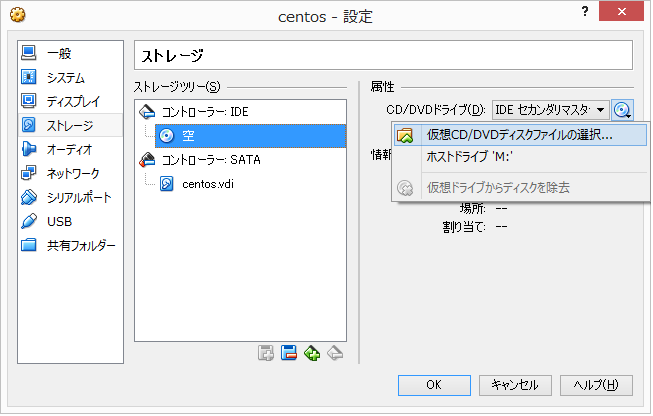
Task: Click the OK button
Action: pyautogui.click(x=434, y=385)
